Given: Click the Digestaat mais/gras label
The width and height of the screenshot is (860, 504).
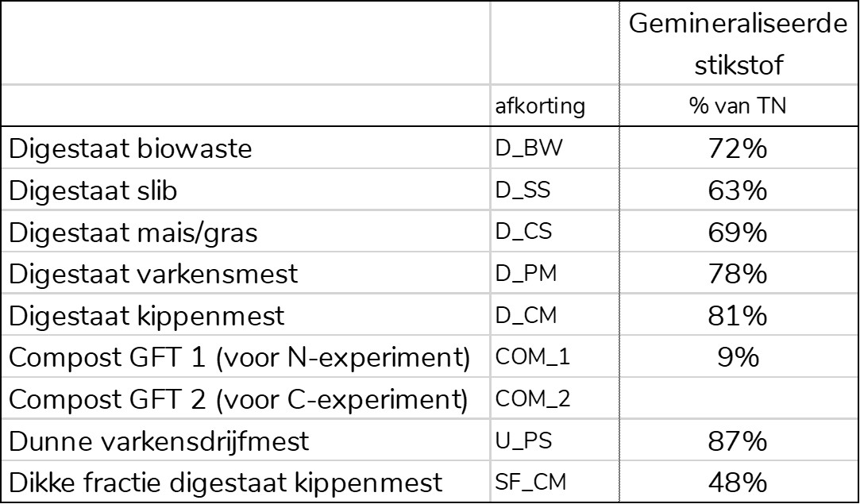Looking at the screenshot, I should click(x=133, y=232).
